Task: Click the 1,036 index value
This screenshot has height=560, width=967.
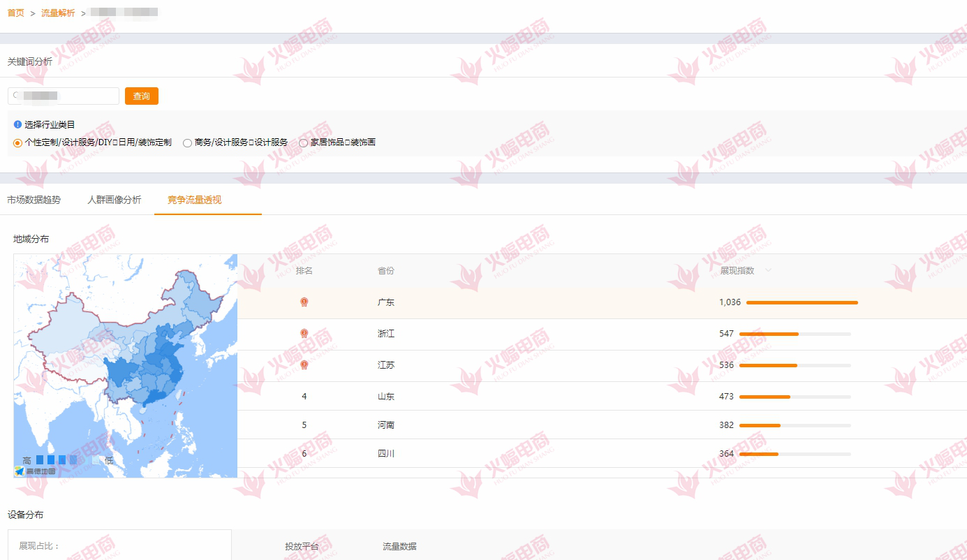Action: [x=730, y=302]
